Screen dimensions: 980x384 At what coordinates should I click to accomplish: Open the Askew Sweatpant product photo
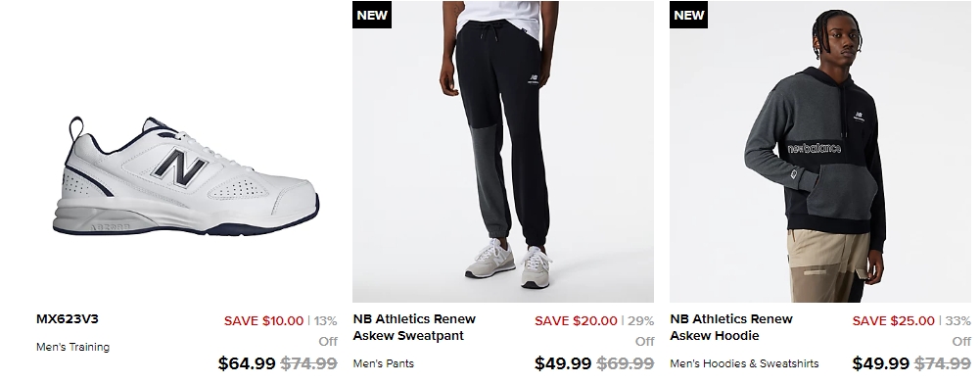pos(503,152)
